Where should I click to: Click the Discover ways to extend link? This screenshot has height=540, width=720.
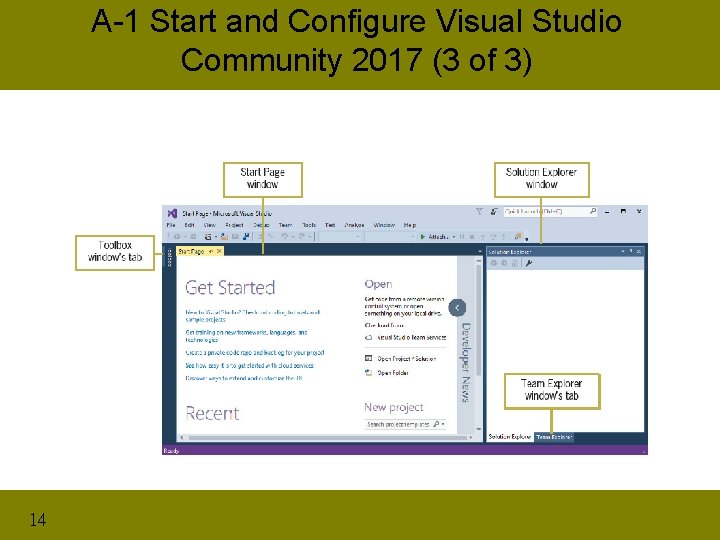(x=244, y=378)
